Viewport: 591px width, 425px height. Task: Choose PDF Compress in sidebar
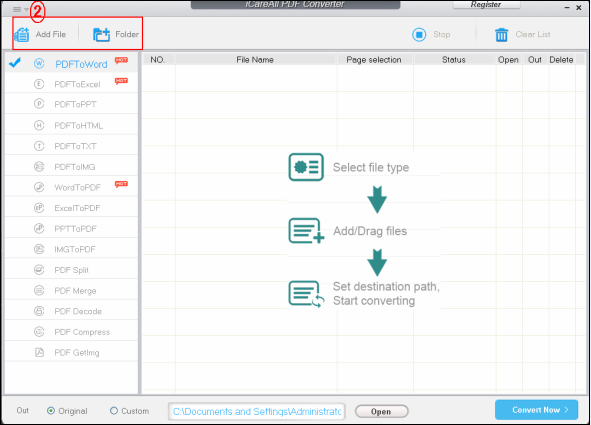[x=72, y=332]
